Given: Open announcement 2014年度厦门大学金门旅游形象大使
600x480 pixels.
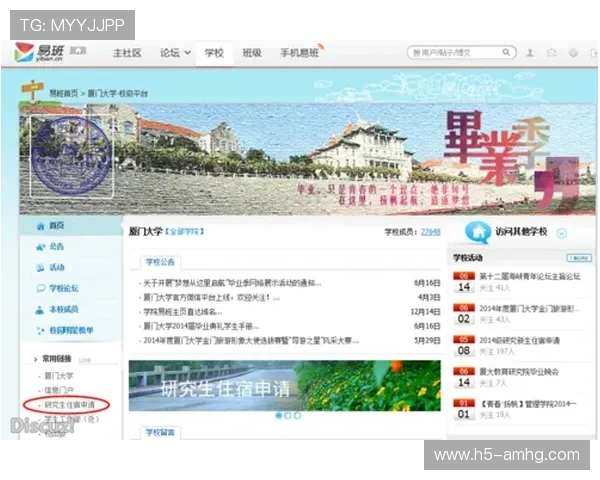Looking at the screenshot, I should pos(251,341).
